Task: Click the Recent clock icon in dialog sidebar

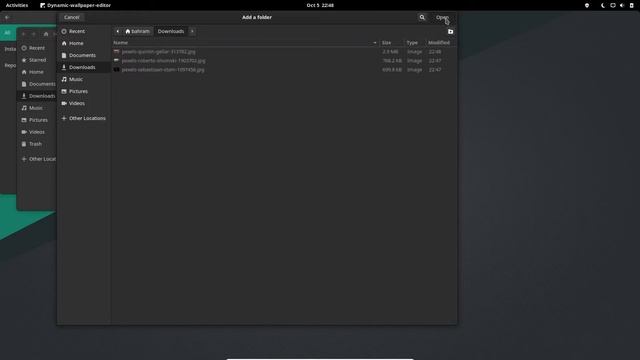Action: (64, 31)
